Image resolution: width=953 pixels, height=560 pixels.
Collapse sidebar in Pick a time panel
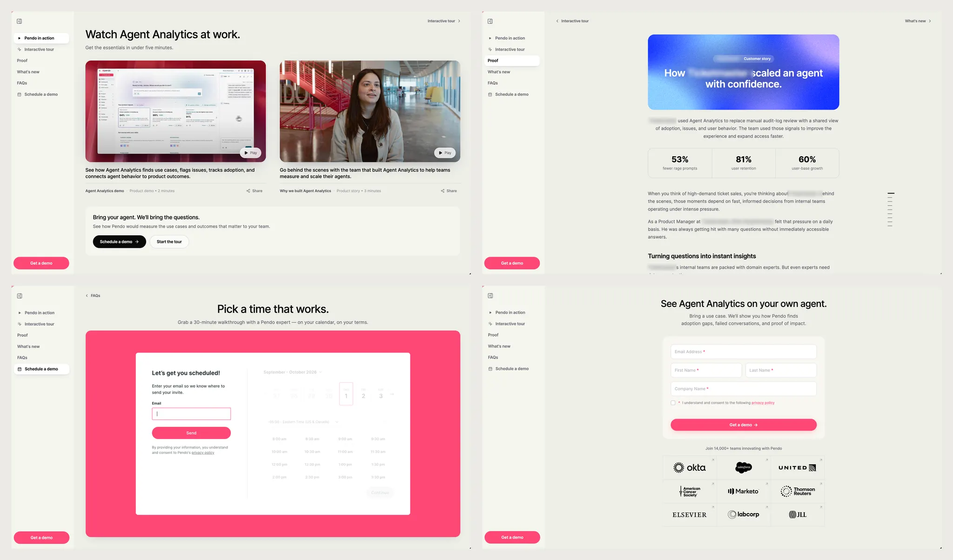[x=20, y=296]
